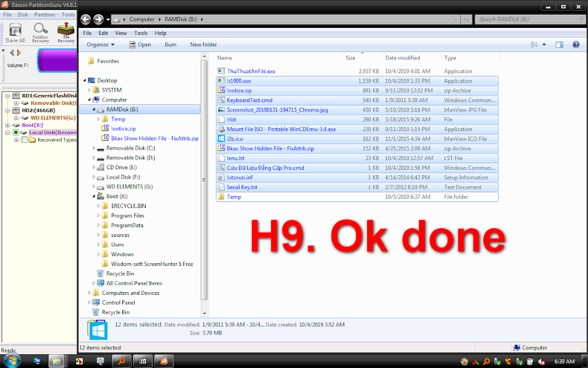Collapse HD2:(466GB) node in PartitionGuru

(7, 110)
